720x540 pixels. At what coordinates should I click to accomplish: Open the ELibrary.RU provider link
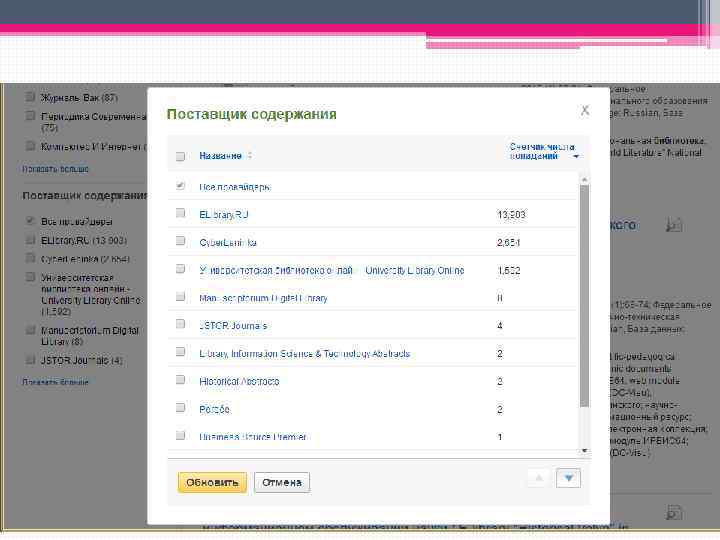tap(224, 215)
